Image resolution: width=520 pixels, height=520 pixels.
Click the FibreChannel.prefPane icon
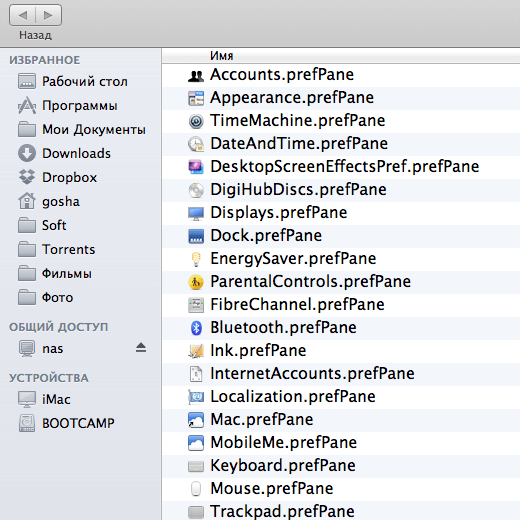[196, 305]
